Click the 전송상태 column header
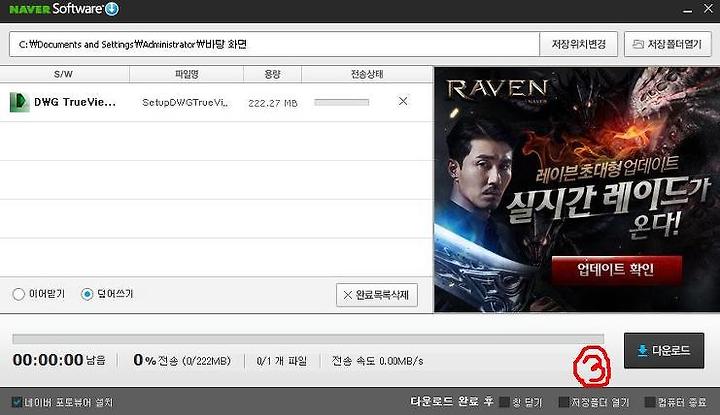The image size is (720, 415). tap(367, 74)
